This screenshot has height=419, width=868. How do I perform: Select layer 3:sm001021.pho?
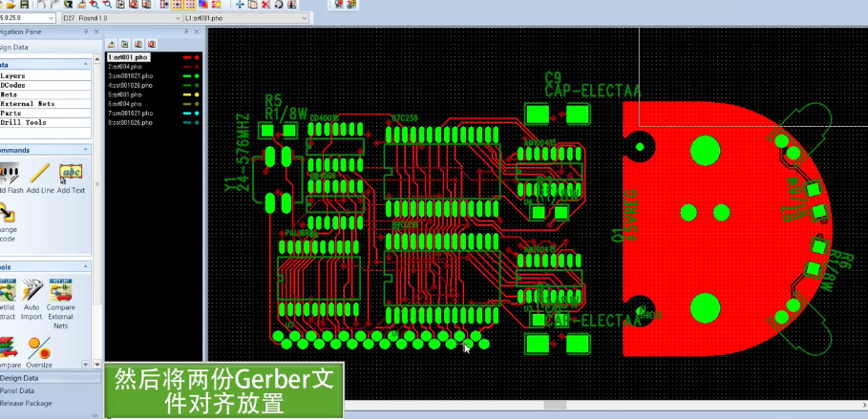tap(130, 75)
